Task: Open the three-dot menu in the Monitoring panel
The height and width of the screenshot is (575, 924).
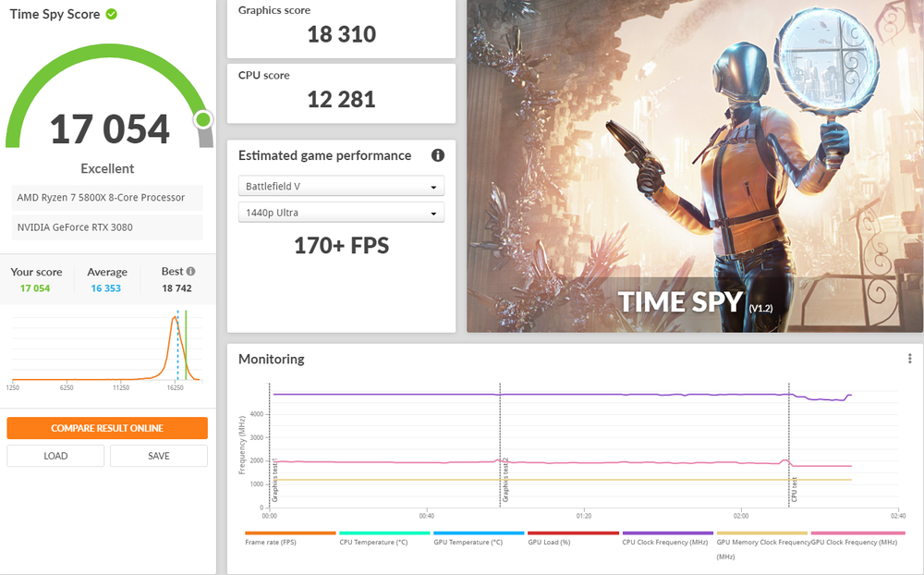Action: (x=909, y=359)
